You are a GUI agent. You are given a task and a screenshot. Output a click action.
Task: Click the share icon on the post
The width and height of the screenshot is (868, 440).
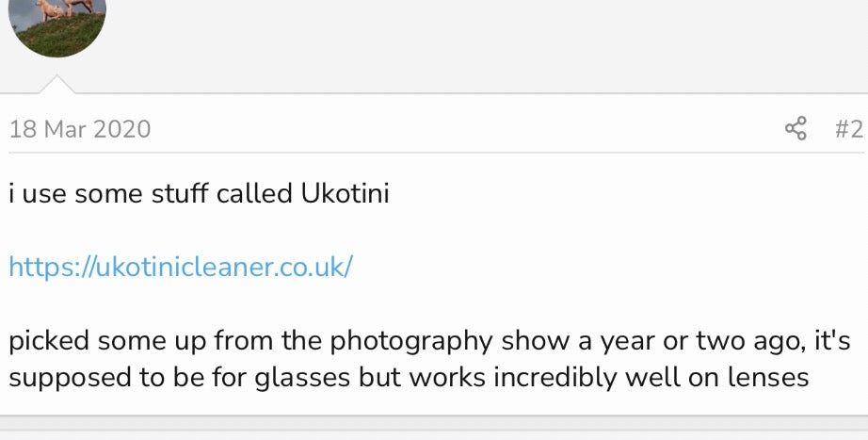click(796, 128)
